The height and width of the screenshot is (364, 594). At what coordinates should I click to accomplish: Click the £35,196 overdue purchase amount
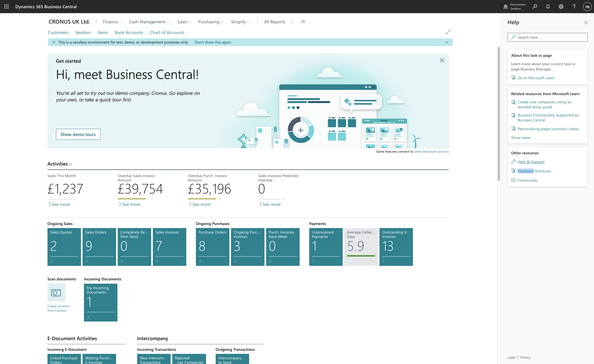point(209,189)
